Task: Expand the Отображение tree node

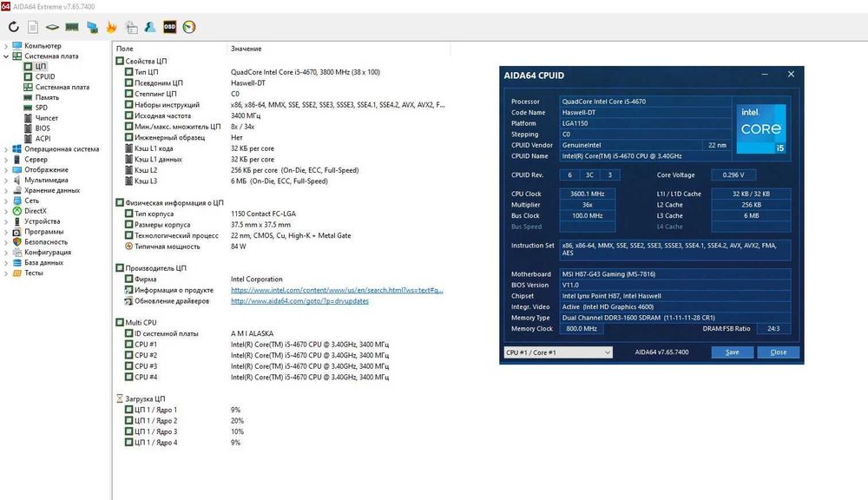Action: click(6, 169)
